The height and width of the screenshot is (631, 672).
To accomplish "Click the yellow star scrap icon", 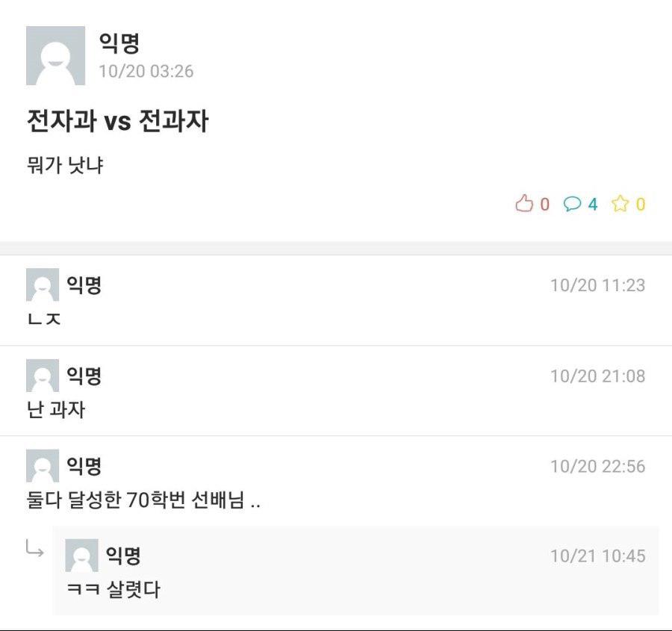I will click(620, 204).
